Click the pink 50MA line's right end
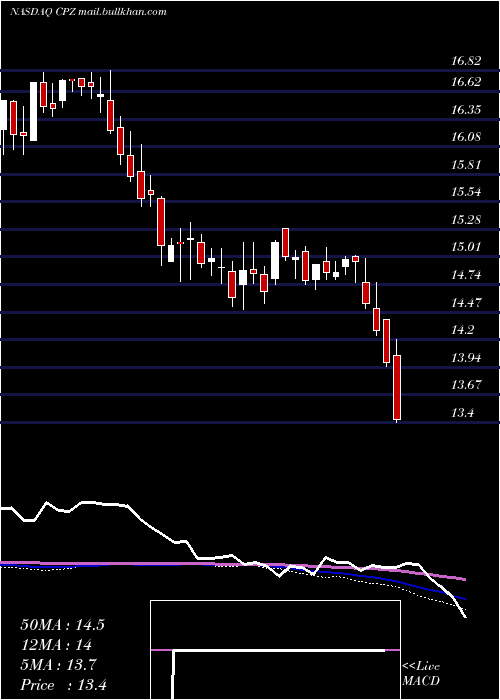Image resolution: width=500 pixels, height=700 pixels. point(465,579)
